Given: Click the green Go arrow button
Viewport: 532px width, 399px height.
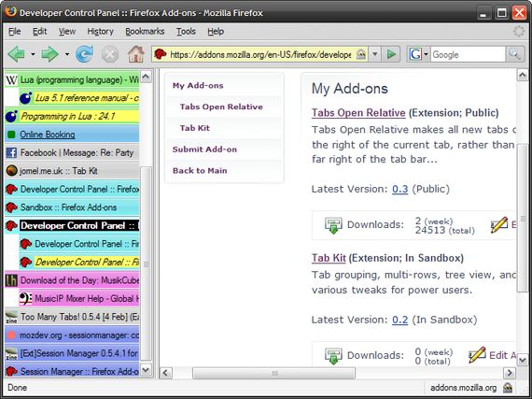Looking at the screenshot, I should pos(391,54).
